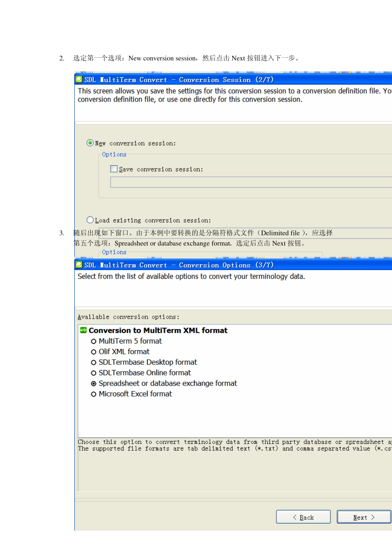The image size is (392, 555).
Task: Select Olif XML format option
Action: [x=93, y=352]
